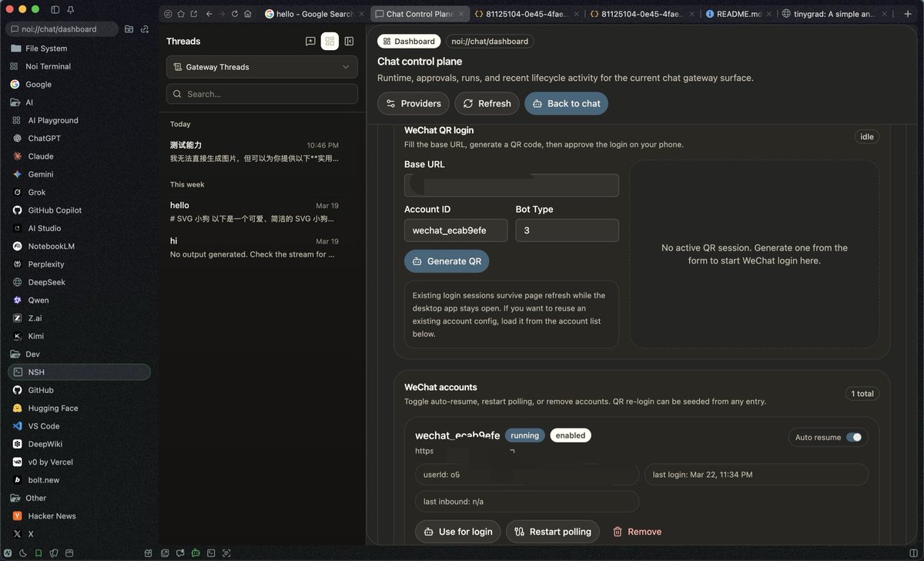The height and width of the screenshot is (561, 924).
Task: Click the green bookmark icon in bottom bar
Action: (x=38, y=553)
